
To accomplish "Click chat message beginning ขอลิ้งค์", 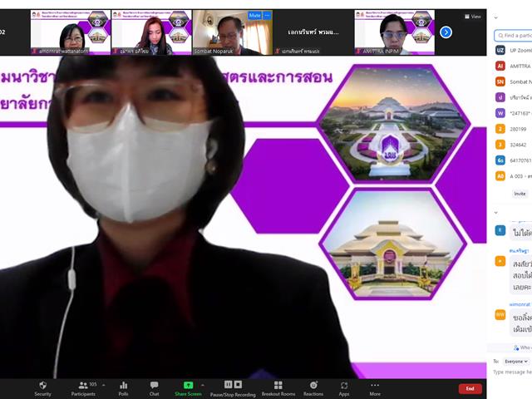I will (x=521, y=323).
